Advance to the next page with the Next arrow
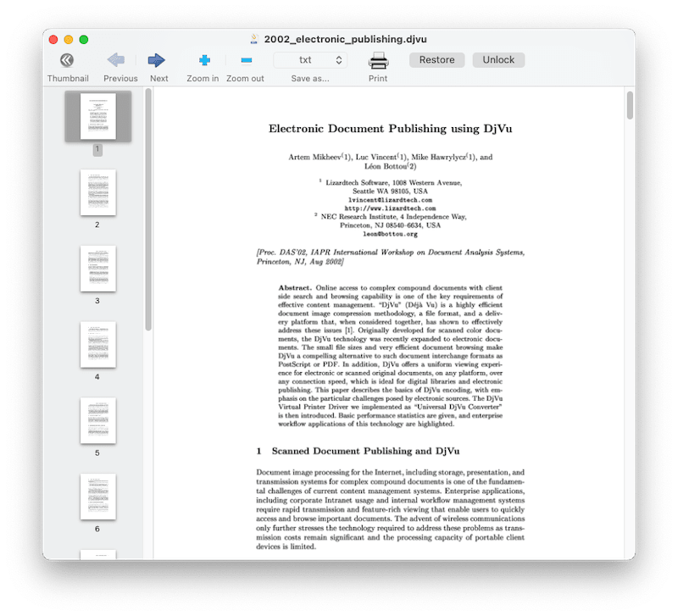Image resolution: width=678 pixels, height=616 pixels. tap(158, 59)
